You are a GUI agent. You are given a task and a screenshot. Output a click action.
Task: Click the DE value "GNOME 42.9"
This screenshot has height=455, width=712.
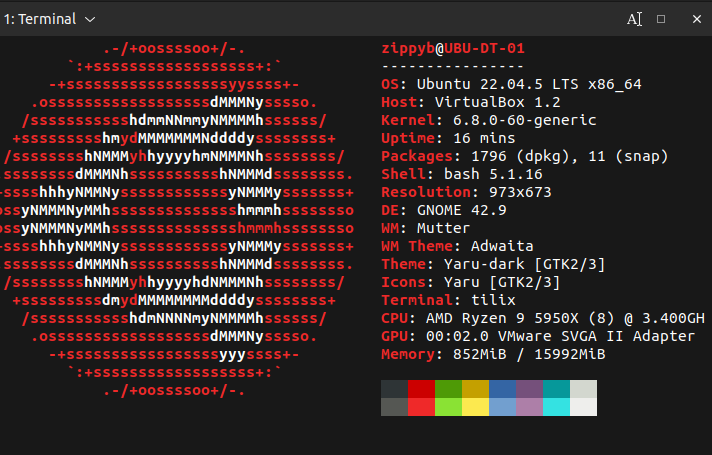point(461,210)
